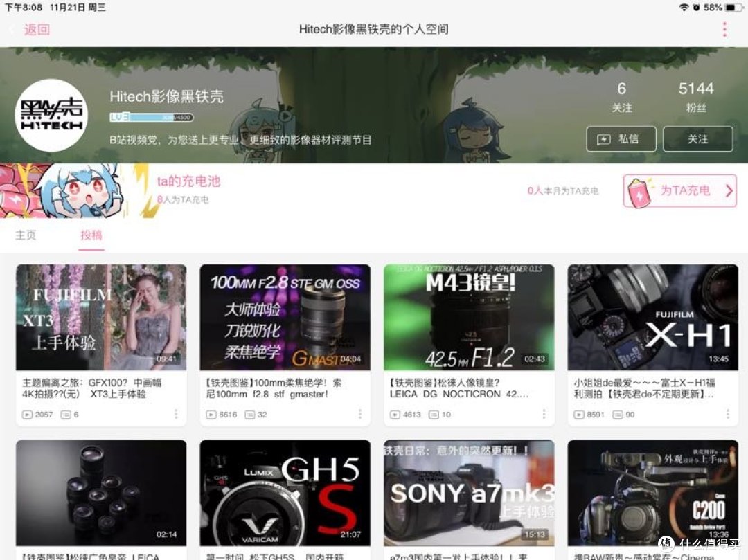Open the three-dot menu in the title bar
This screenshot has width=748, height=560.
point(724,30)
